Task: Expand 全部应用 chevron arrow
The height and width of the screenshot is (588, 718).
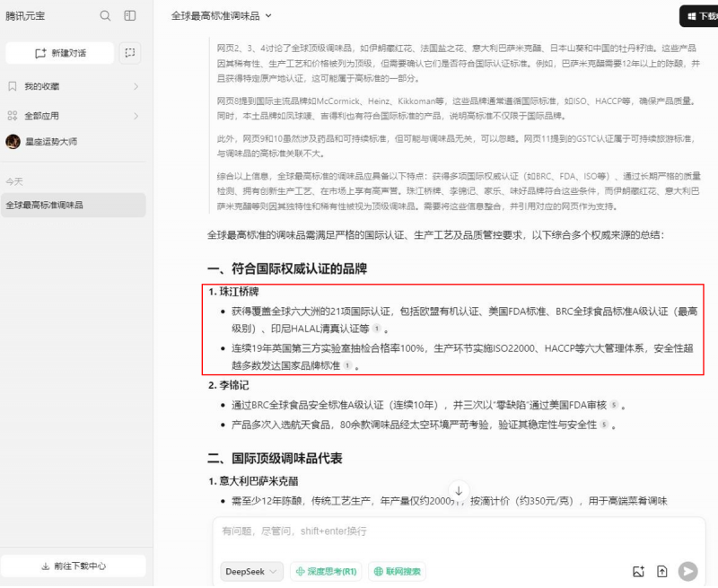Action: point(136,116)
